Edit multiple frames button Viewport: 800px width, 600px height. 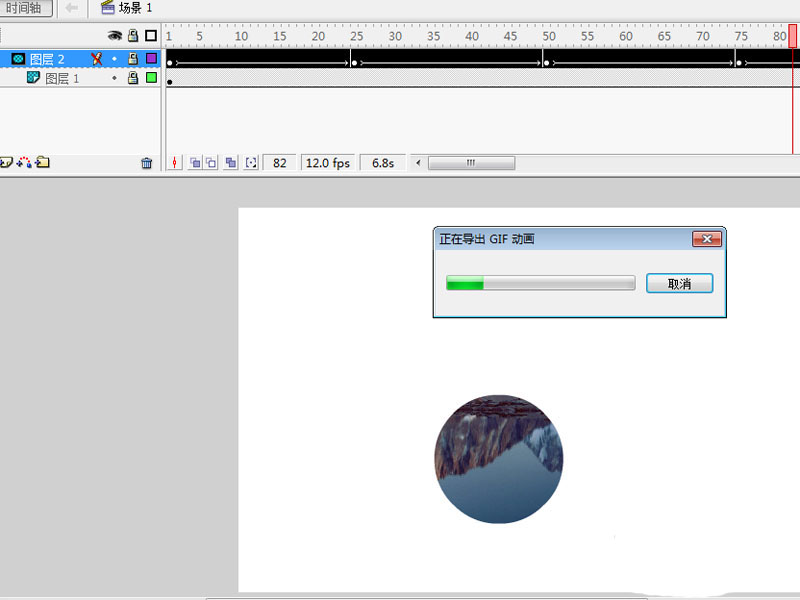click(x=231, y=163)
